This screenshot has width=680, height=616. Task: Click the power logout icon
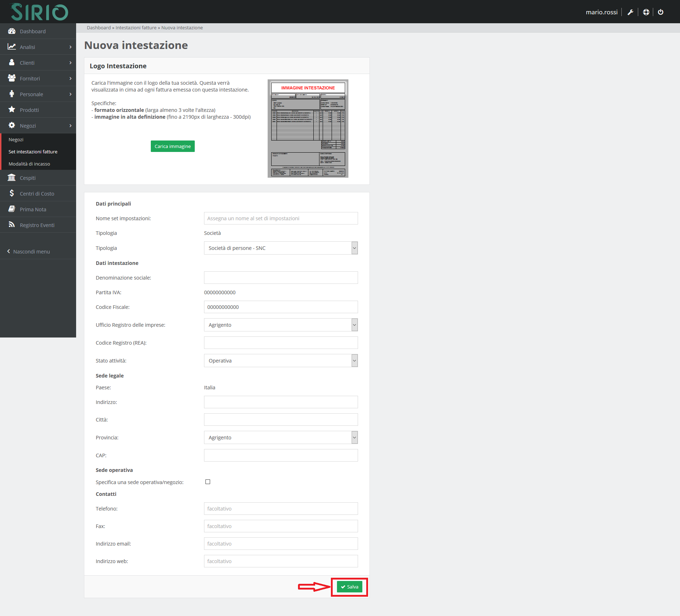(x=661, y=12)
